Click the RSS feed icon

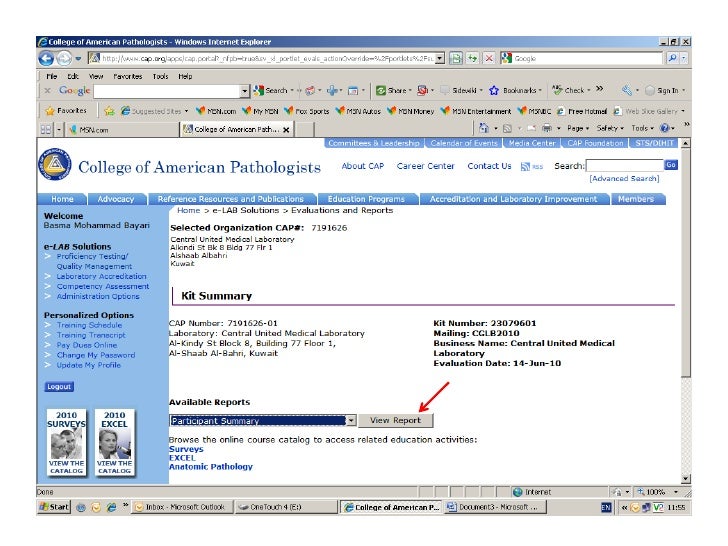click(x=525, y=166)
